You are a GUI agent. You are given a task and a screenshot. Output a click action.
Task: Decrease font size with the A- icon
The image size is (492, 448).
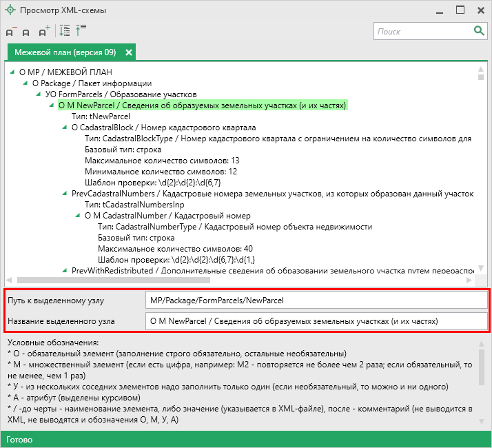[10, 32]
